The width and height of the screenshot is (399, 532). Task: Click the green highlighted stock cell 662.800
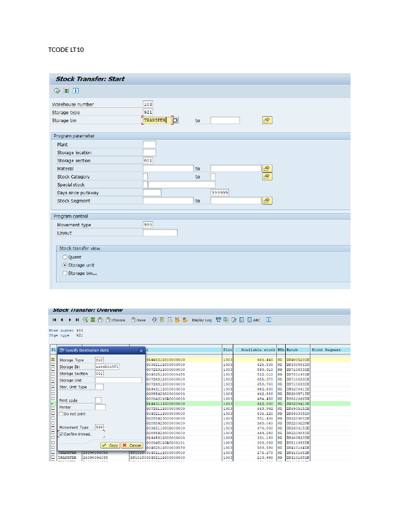(x=264, y=404)
